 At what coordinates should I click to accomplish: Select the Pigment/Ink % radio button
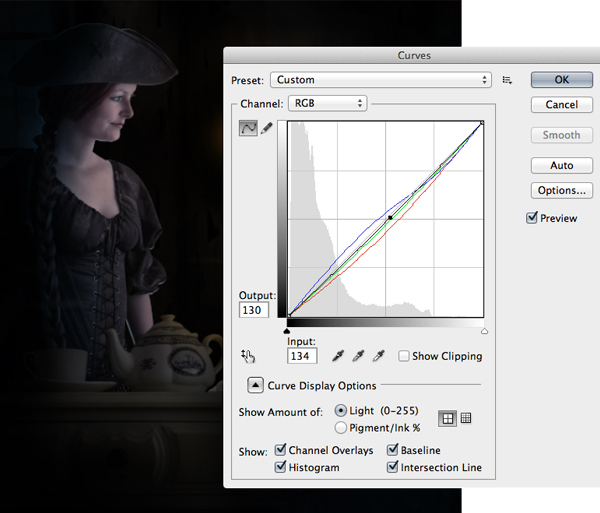[x=341, y=427]
